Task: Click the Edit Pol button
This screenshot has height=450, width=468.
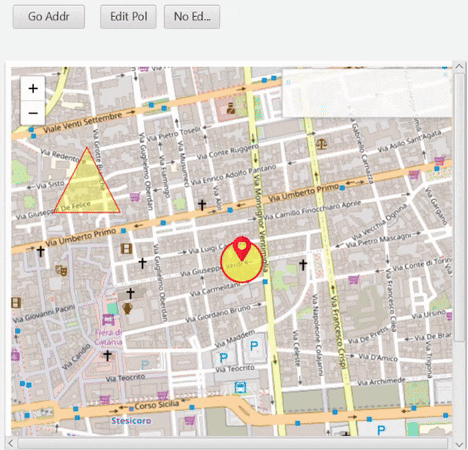Action: [x=128, y=16]
